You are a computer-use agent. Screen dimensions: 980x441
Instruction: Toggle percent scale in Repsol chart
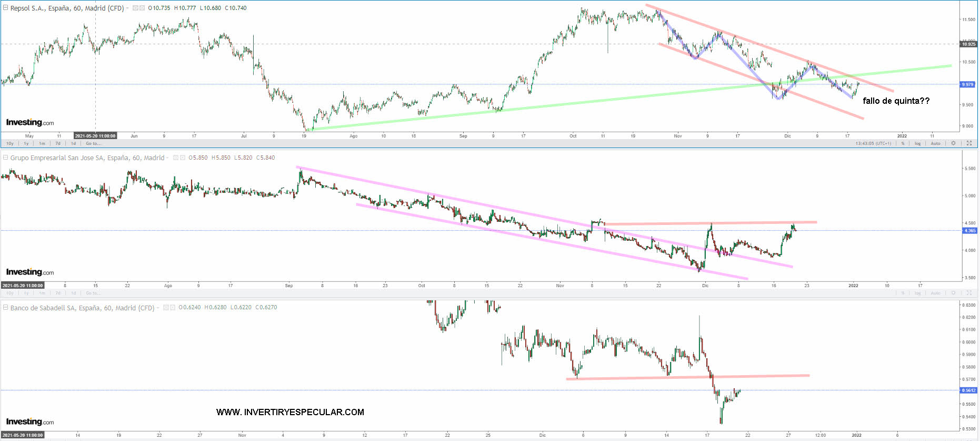click(903, 143)
